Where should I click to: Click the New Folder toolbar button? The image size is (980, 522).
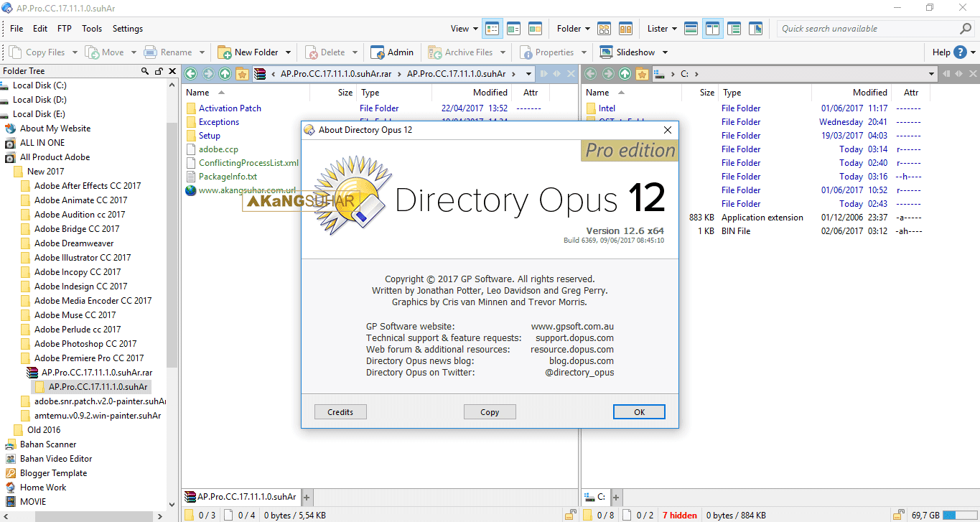click(x=248, y=52)
